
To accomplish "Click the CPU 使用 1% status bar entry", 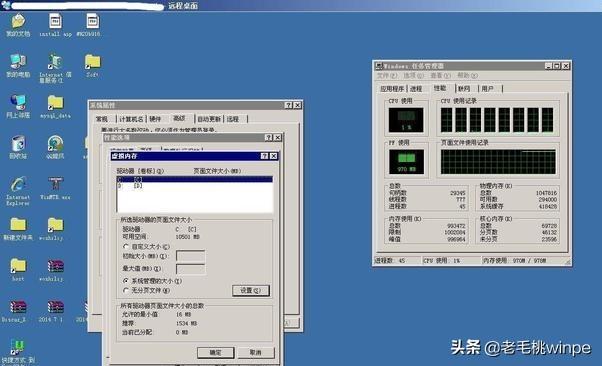I will tap(451, 260).
